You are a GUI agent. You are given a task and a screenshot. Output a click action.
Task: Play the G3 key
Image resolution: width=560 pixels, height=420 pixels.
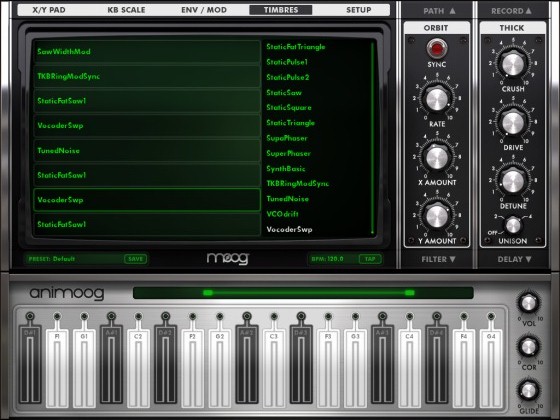click(x=355, y=368)
